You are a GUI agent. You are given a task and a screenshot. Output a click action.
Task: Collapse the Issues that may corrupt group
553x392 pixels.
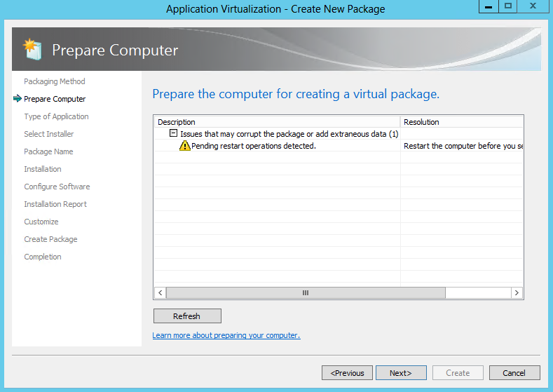coord(173,133)
